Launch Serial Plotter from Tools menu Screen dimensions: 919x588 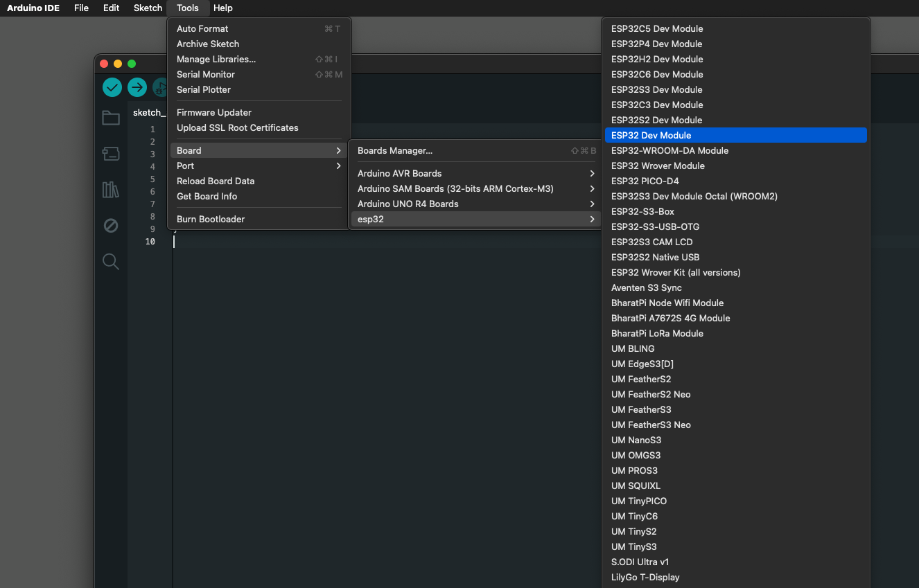pos(259,89)
